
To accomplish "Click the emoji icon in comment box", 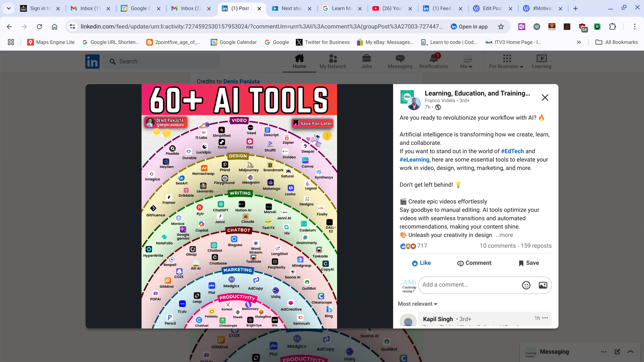I will click(526, 285).
